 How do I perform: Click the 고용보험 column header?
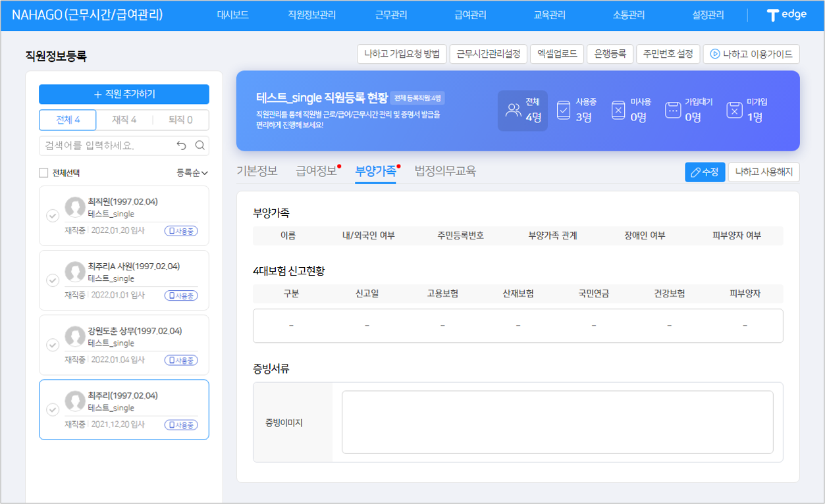click(442, 293)
